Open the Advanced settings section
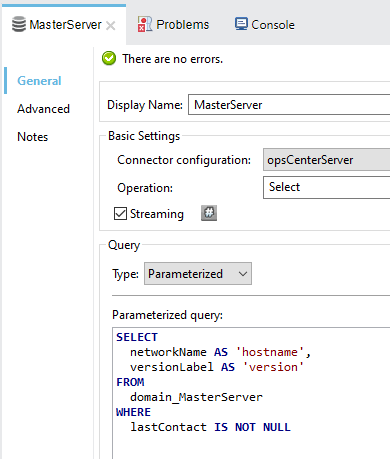This screenshot has width=390, height=459. 43,109
